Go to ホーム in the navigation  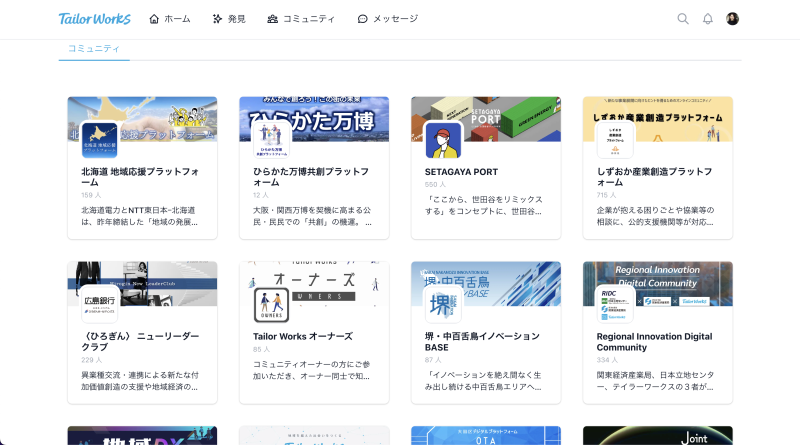169,19
